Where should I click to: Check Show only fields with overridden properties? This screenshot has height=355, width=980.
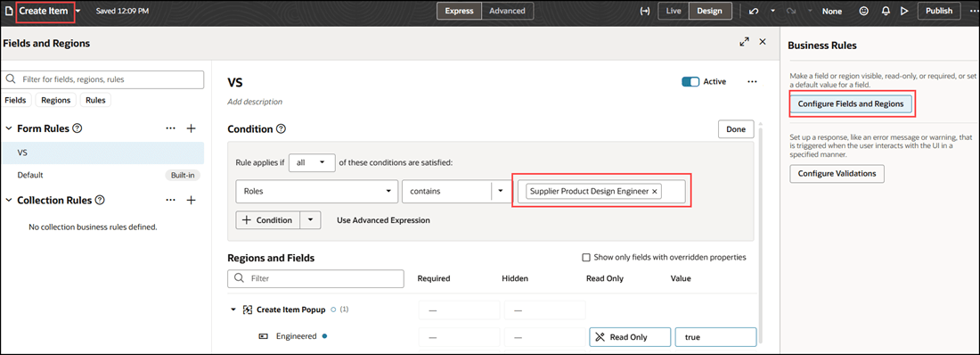[x=585, y=257]
